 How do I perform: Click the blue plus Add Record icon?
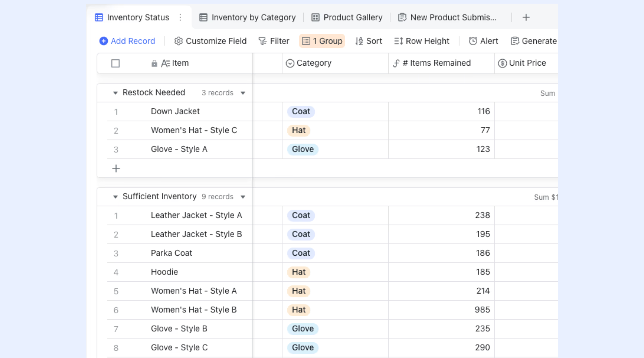click(103, 41)
